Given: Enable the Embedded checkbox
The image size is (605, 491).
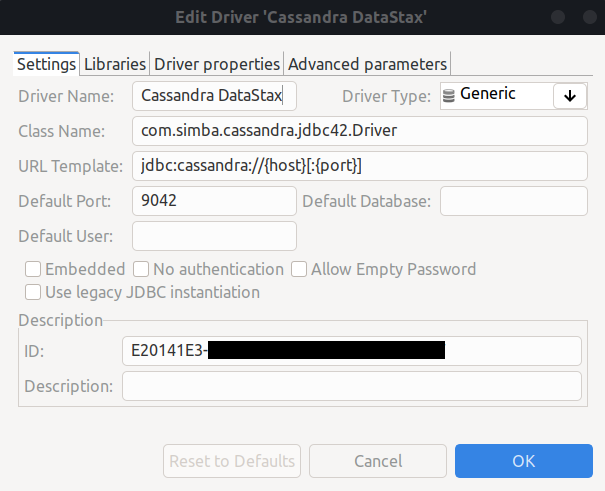Looking at the screenshot, I should (33, 269).
